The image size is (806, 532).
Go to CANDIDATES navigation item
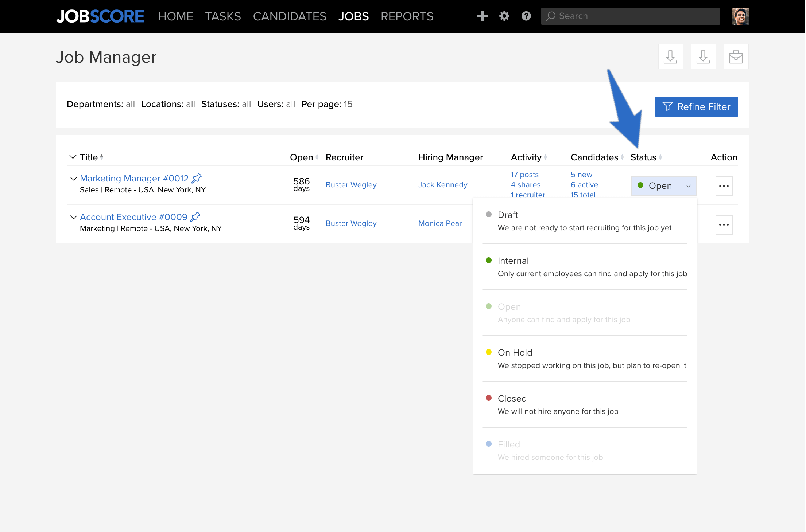tap(290, 16)
